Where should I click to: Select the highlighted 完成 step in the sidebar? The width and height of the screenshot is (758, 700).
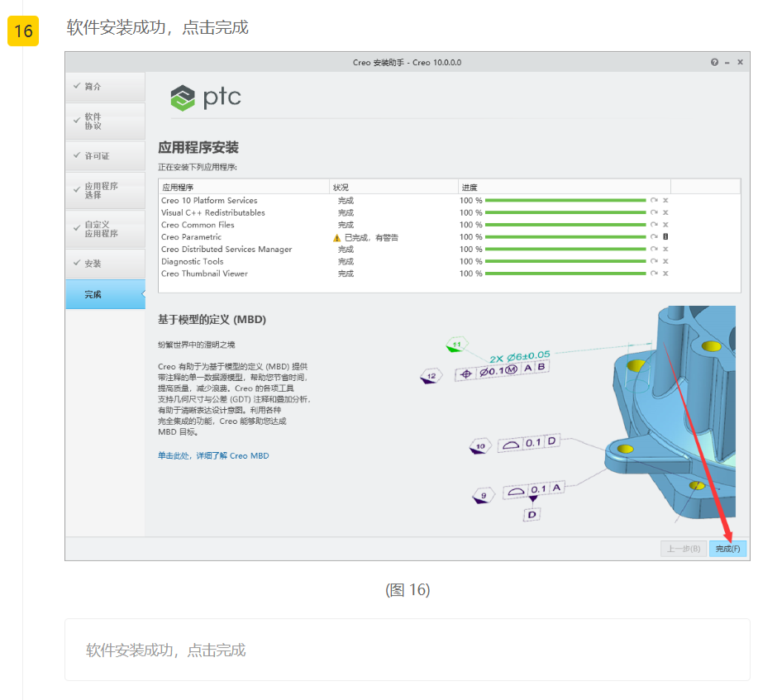(x=105, y=294)
